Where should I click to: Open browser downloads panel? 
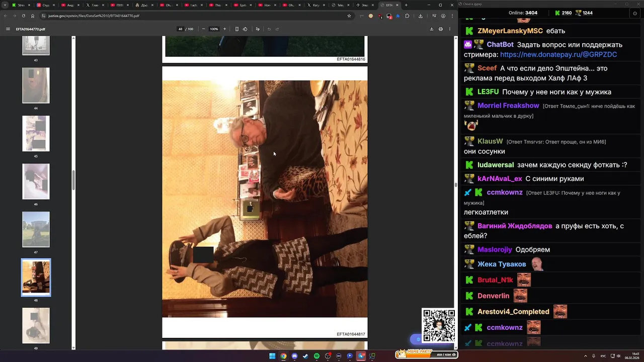coord(421,16)
